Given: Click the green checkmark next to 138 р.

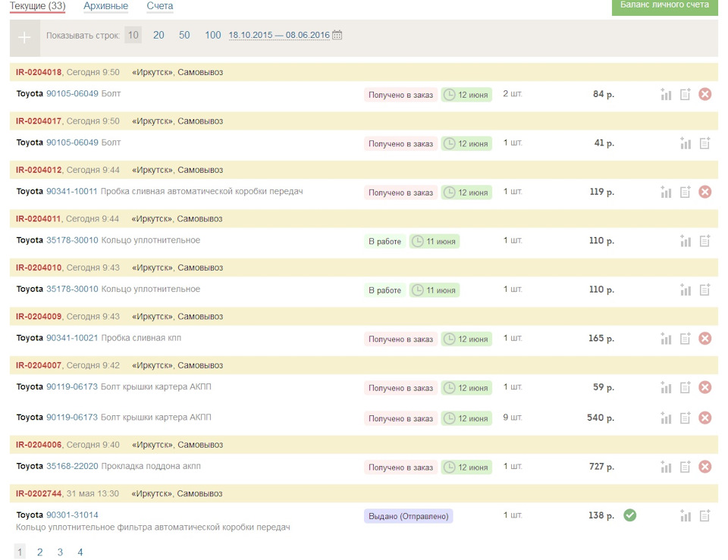Looking at the screenshot, I should tap(629, 515).
